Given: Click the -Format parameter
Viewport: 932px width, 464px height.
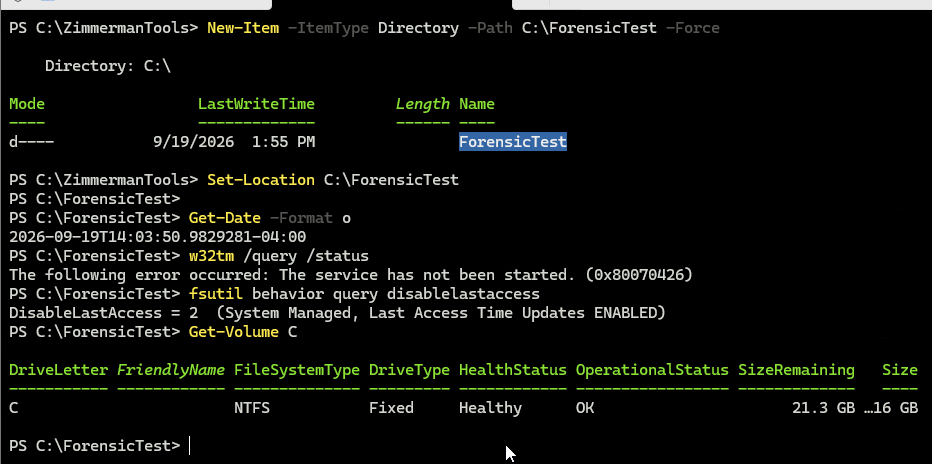Looking at the screenshot, I should click(x=301, y=218).
